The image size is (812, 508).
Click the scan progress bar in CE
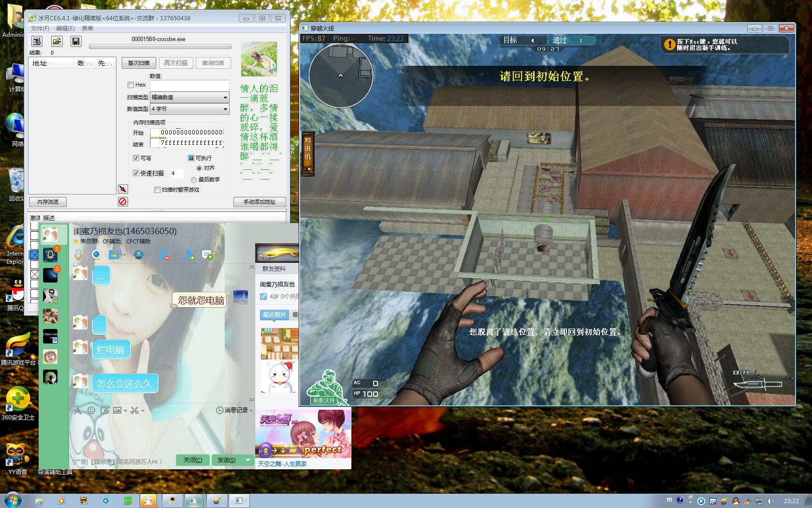160,47
